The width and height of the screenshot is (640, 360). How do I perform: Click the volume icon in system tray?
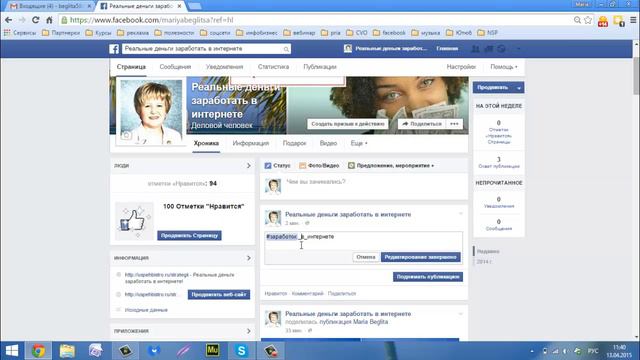click(x=566, y=351)
